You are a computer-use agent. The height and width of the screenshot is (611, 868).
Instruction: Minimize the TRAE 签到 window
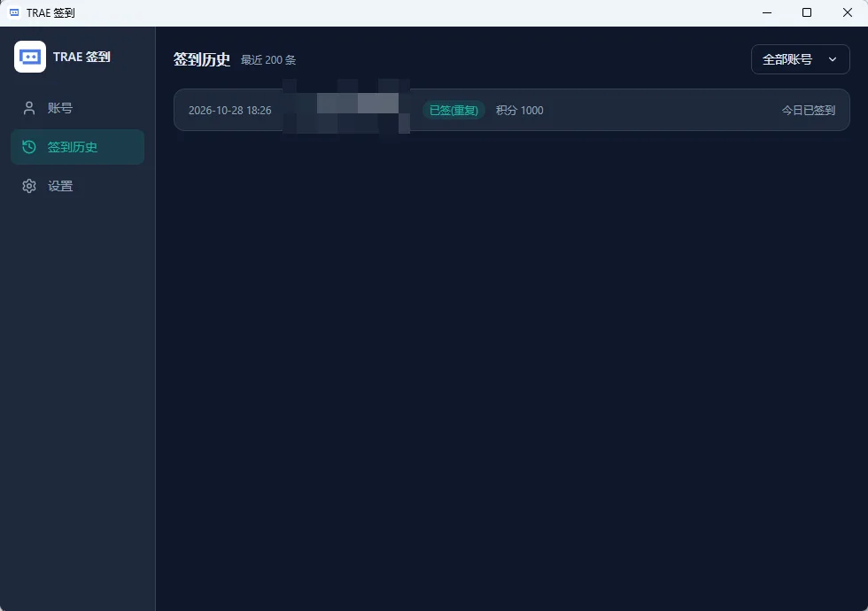pos(767,12)
